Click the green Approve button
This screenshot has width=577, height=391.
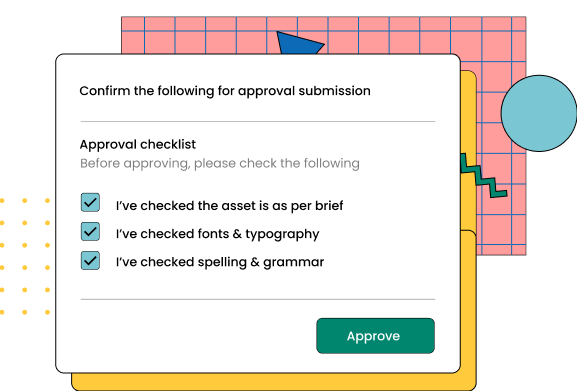(x=375, y=336)
